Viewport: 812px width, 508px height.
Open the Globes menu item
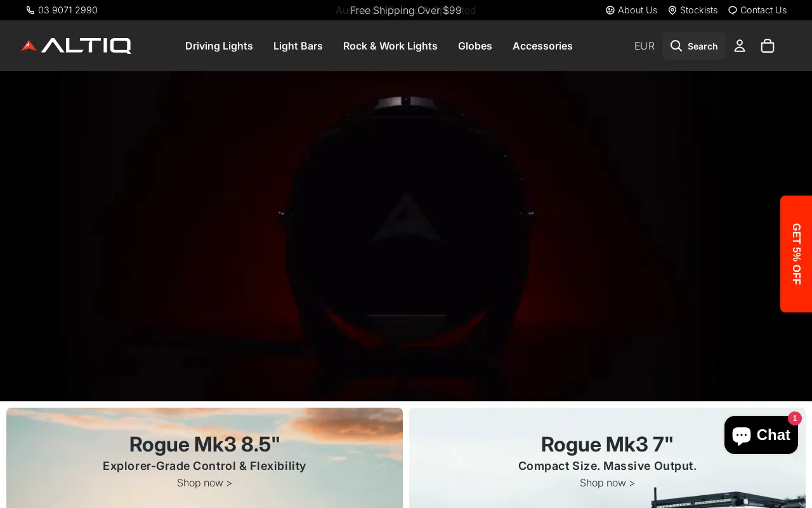(x=475, y=46)
